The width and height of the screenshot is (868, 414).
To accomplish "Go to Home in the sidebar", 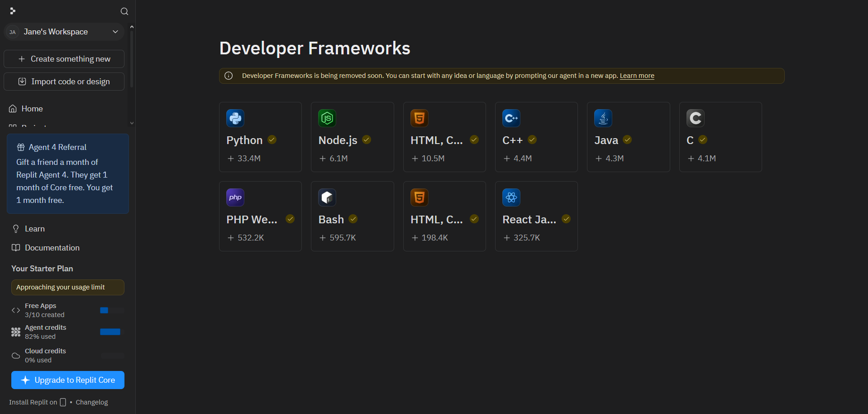I will (x=32, y=109).
